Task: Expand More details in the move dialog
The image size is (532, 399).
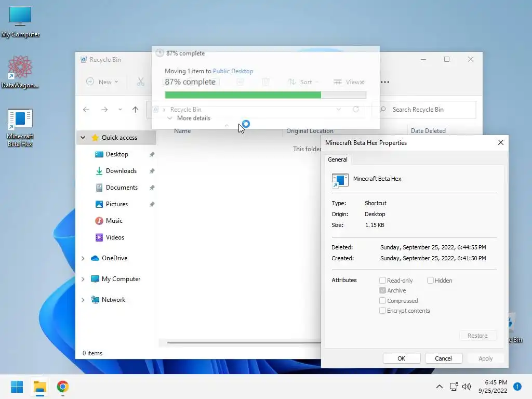Action: click(189, 118)
